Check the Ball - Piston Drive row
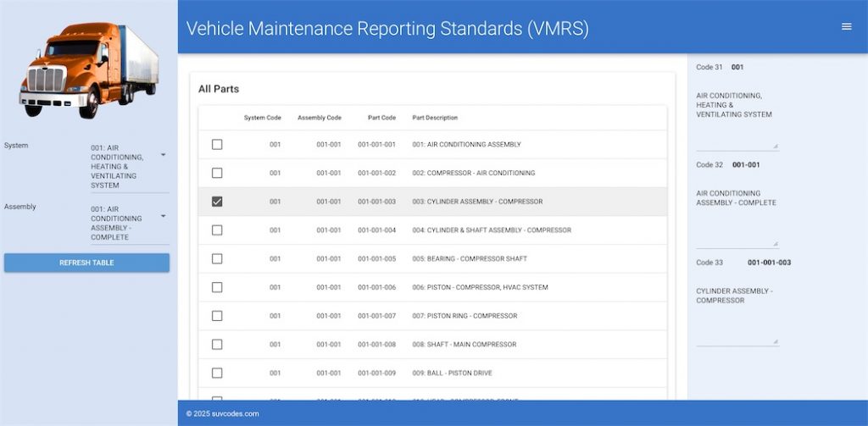 217,373
